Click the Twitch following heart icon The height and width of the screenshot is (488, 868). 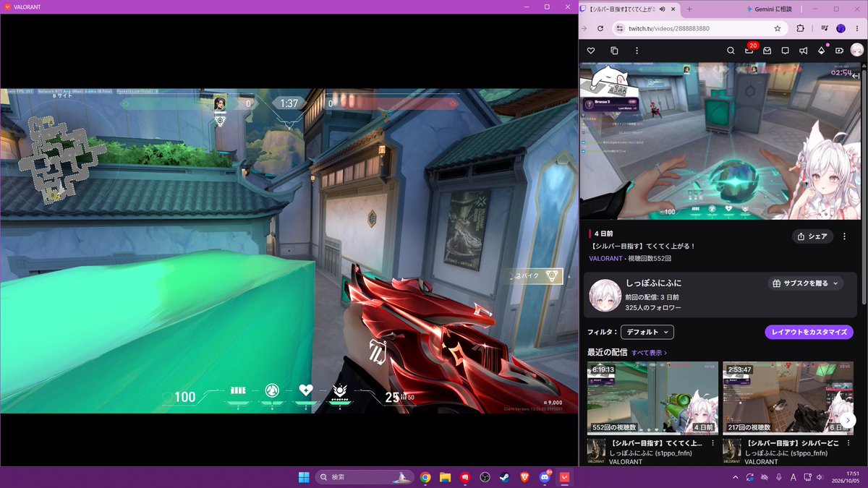point(591,51)
